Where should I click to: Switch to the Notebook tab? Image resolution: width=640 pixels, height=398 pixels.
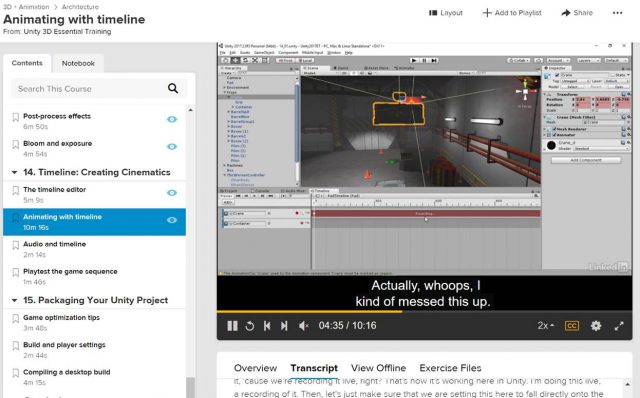tap(78, 63)
